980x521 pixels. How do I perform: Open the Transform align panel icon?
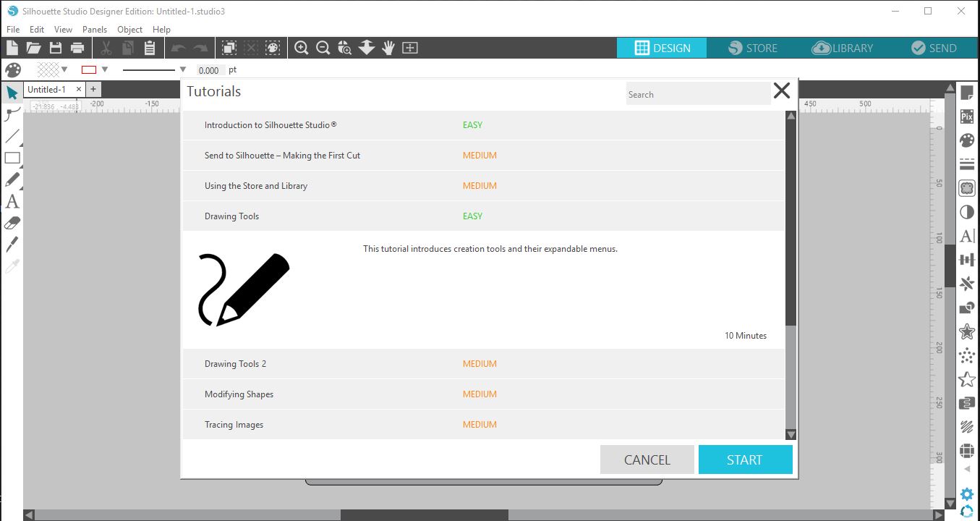[x=967, y=260]
